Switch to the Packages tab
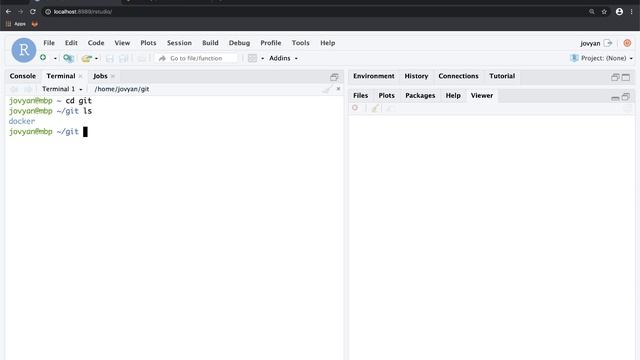This screenshot has width=640, height=360. click(420, 96)
